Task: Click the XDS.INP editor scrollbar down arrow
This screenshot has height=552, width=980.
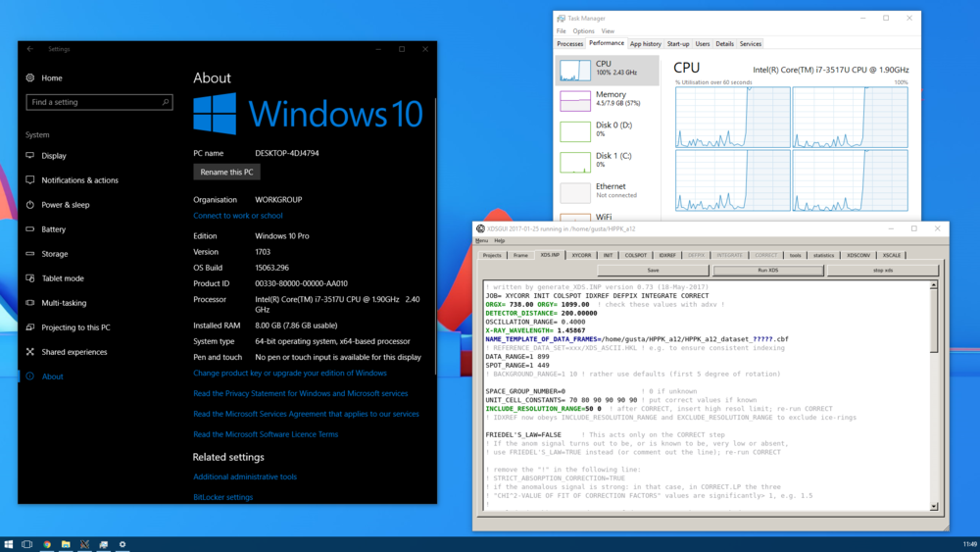Action: click(x=934, y=506)
